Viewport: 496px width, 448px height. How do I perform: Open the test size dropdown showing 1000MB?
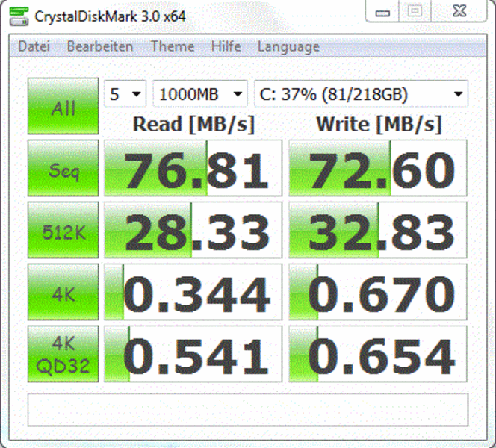coord(200,94)
